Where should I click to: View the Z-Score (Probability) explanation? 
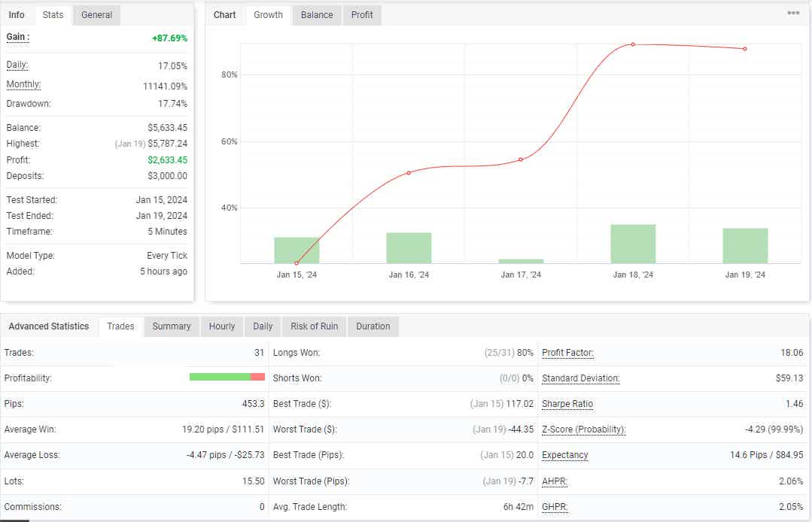point(583,429)
